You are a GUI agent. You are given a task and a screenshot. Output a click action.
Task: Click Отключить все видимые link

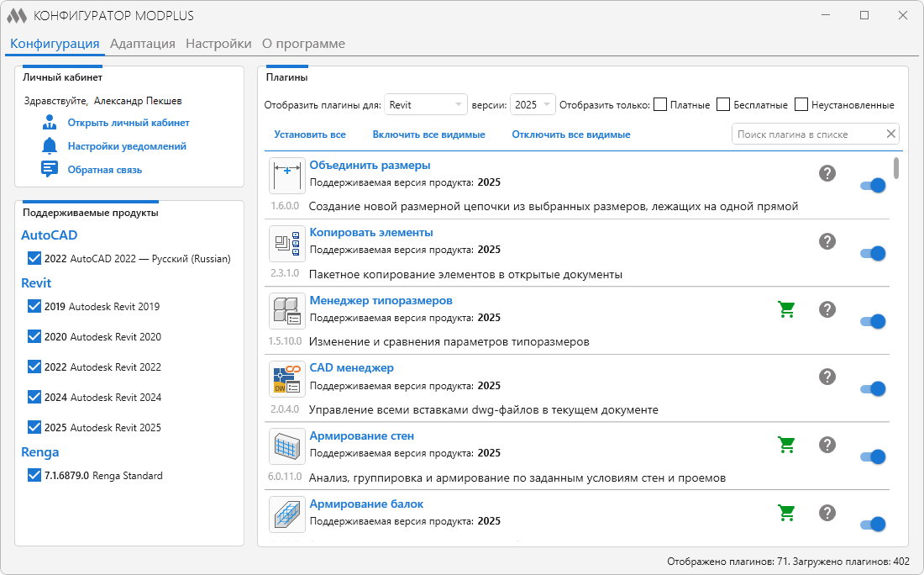571,135
